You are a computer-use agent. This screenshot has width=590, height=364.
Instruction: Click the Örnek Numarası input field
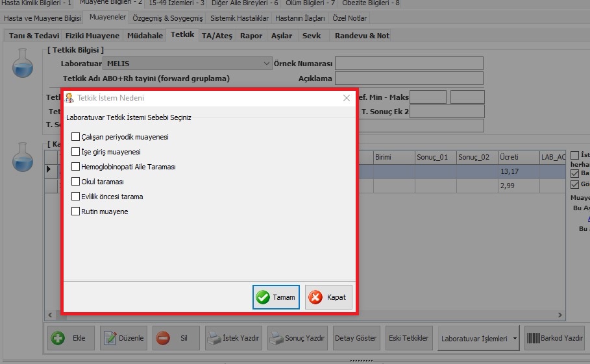click(409, 64)
